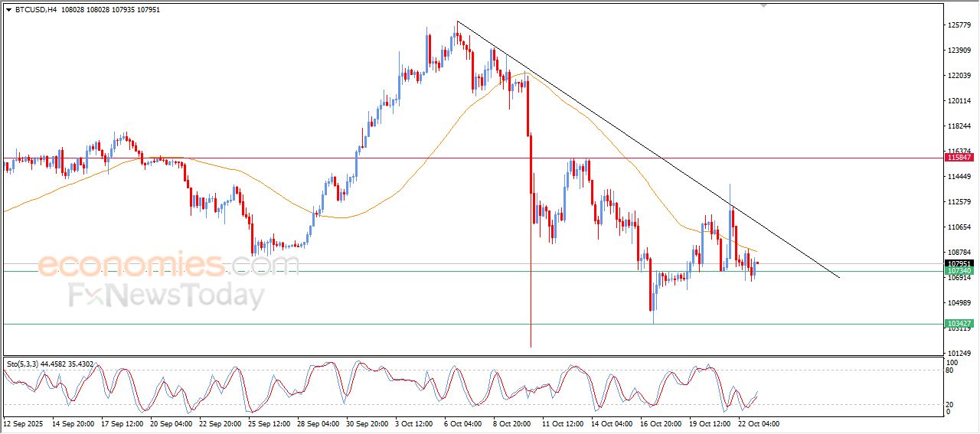
Task: Click the 100 level on stochastic scale
Action: (952, 362)
